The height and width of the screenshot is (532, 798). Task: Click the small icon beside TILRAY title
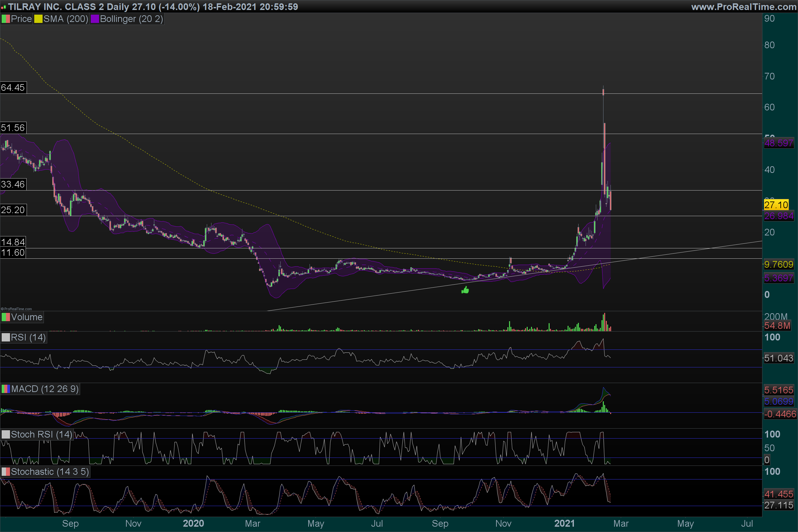[x=3, y=7]
